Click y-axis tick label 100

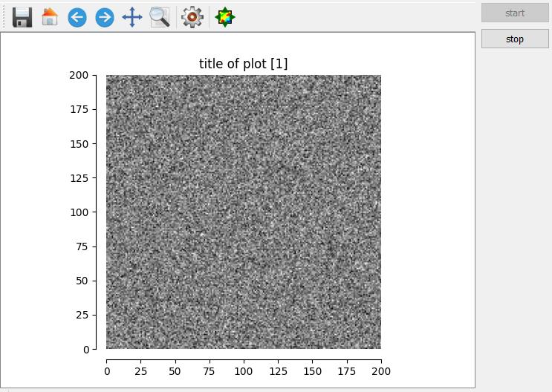click(x=79, y=212)
